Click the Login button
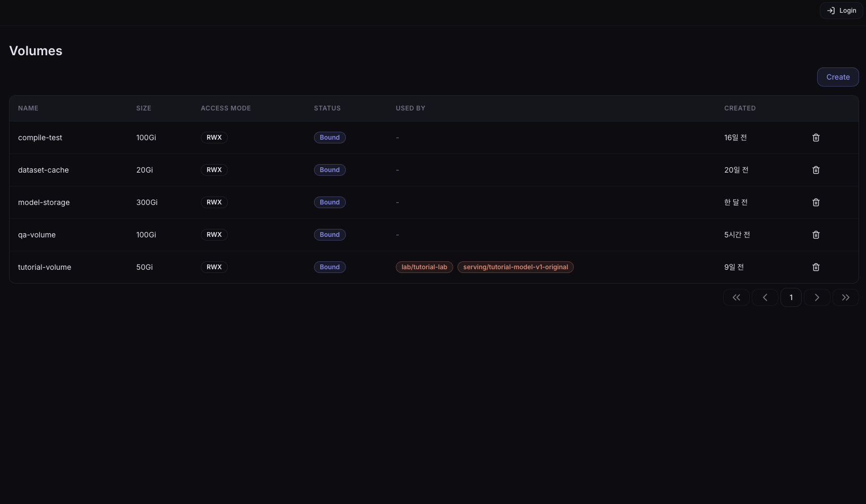 point(842,11)
